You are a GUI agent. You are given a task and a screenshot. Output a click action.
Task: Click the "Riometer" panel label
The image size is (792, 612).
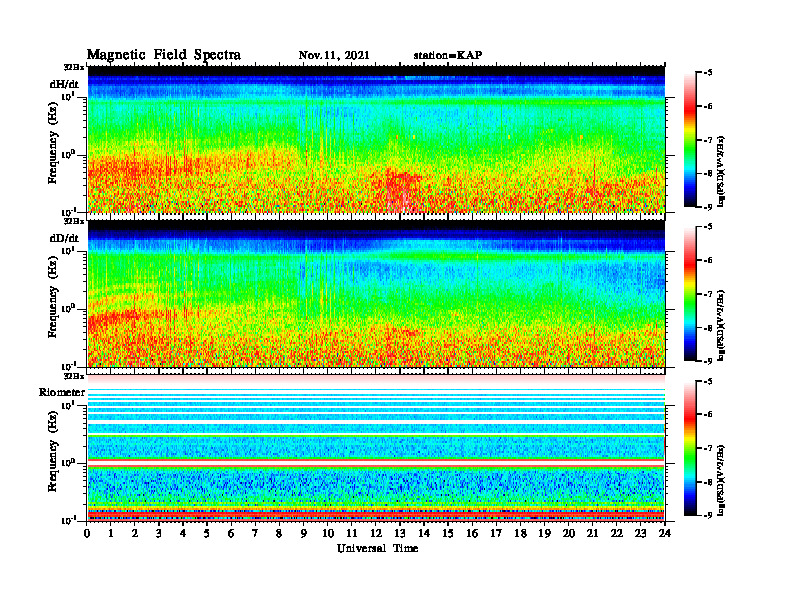[x=62, y=392]
